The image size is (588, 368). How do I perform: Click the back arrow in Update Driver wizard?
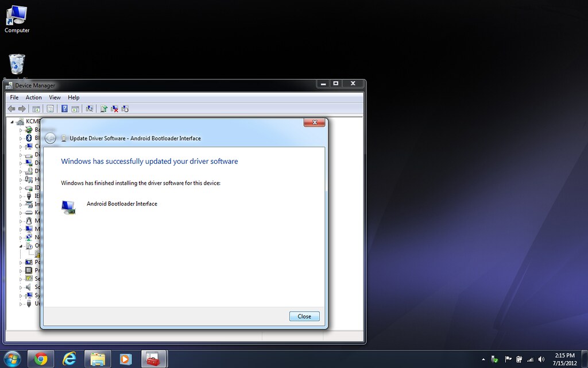pyautogui.click(x=51, y=138)
